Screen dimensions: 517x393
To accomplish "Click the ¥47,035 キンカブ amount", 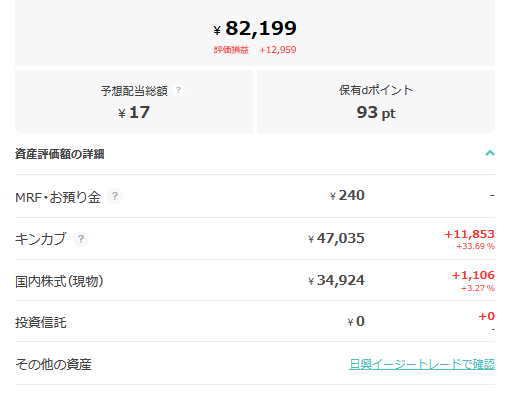I will (336, 238).
